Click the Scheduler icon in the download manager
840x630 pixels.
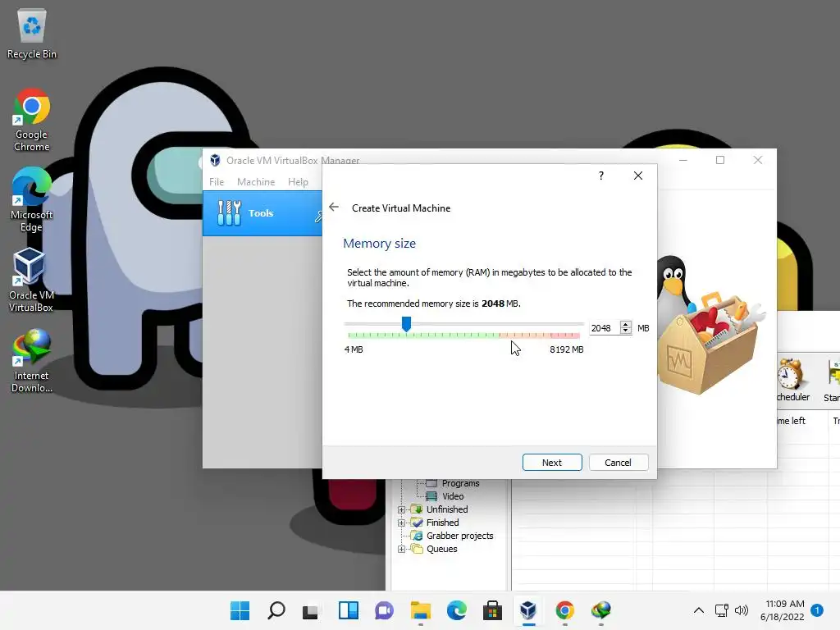coord(793,379)
